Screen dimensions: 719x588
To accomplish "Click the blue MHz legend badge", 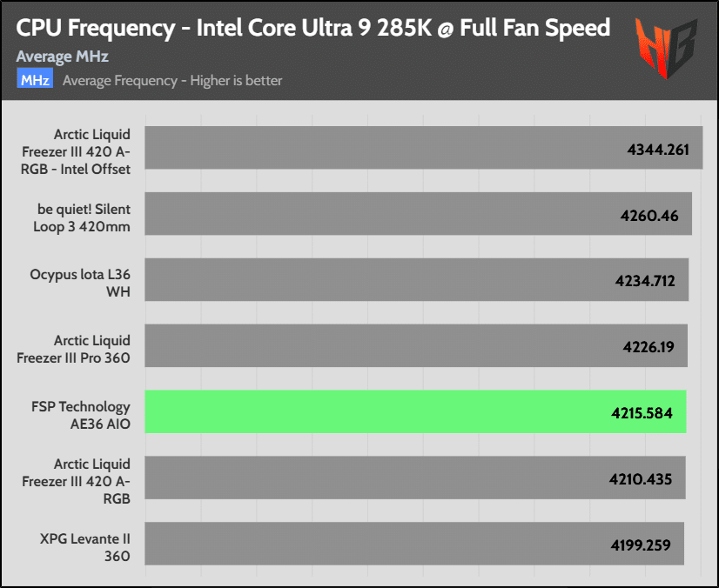I will click(x=35, y=78).
